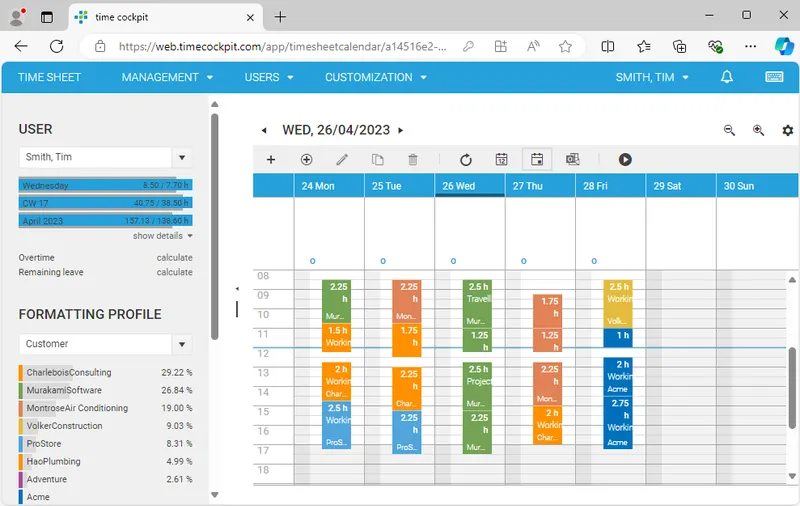Click the plus icon to add a time entry

(270, 160)
